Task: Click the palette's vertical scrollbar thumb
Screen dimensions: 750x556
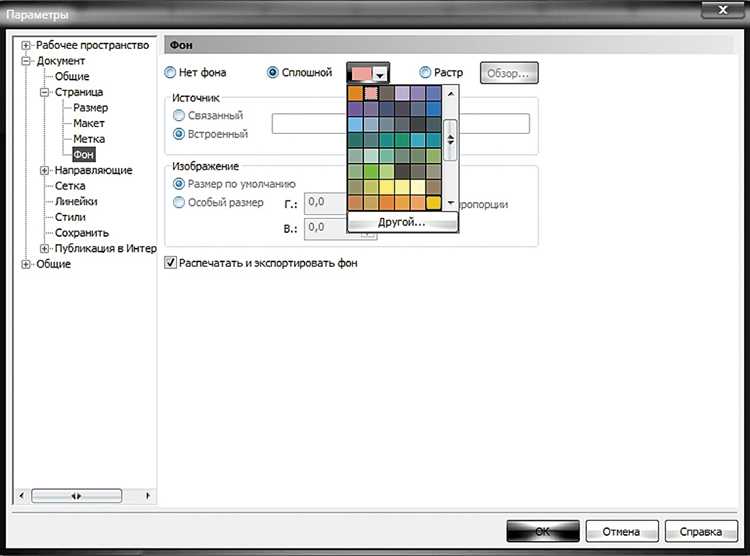Action: click(x=451, y=140)
